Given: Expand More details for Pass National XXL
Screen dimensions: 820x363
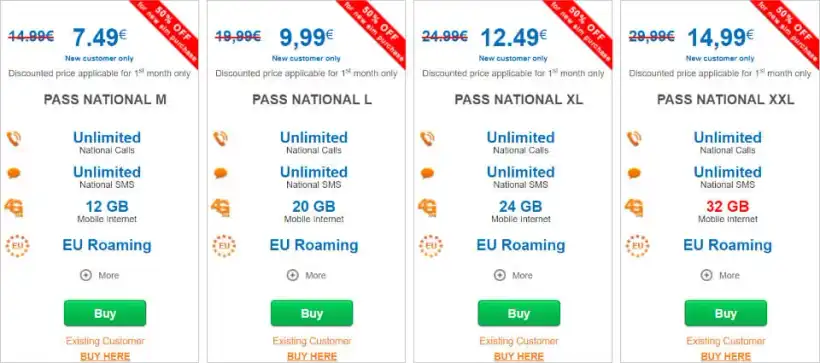Looking at the screenshot, I should (721, 275).
